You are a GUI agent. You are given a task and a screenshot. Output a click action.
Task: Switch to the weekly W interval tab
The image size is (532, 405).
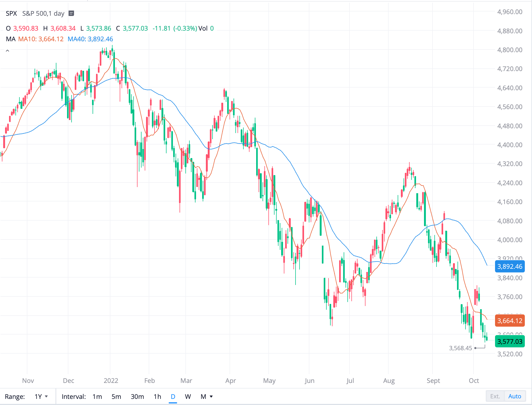[188, 396]
